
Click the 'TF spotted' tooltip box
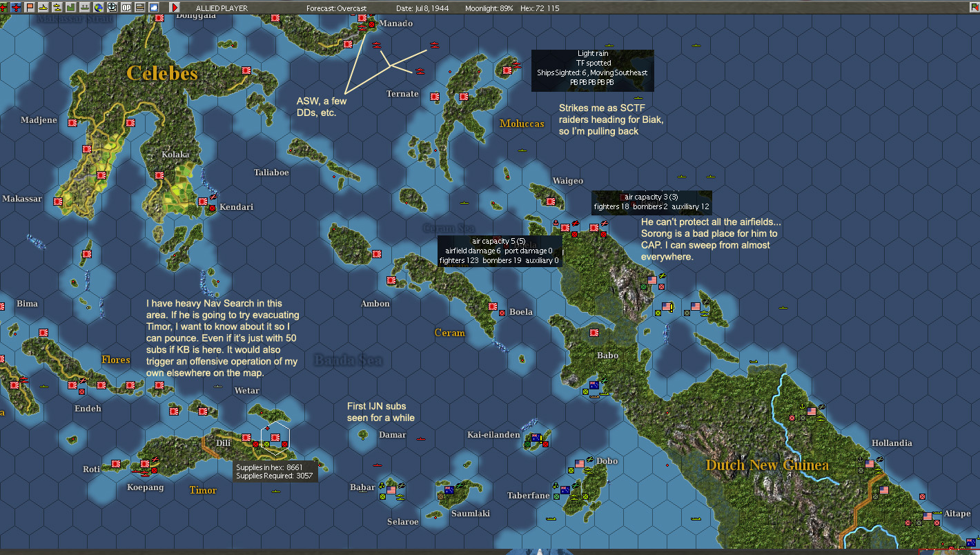pyautogui.click(x=593, y=70)
